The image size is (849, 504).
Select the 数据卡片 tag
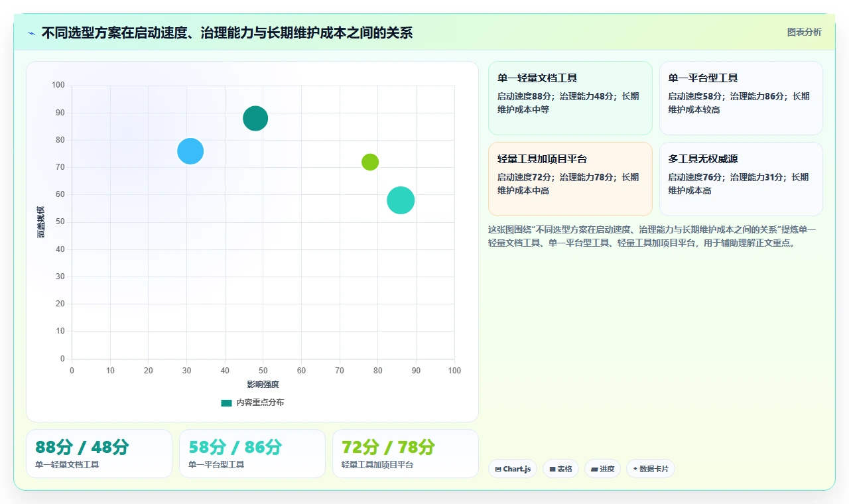(x=650, y=469)
